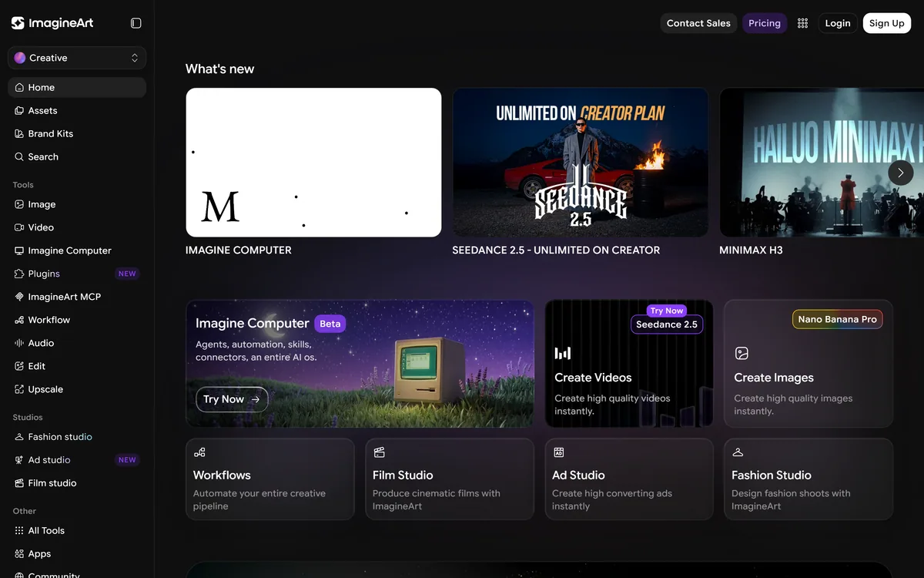Click the Brand Kits icon in the sidebar
This screenshot has width=924, height=578.
(x=20, y=133)
